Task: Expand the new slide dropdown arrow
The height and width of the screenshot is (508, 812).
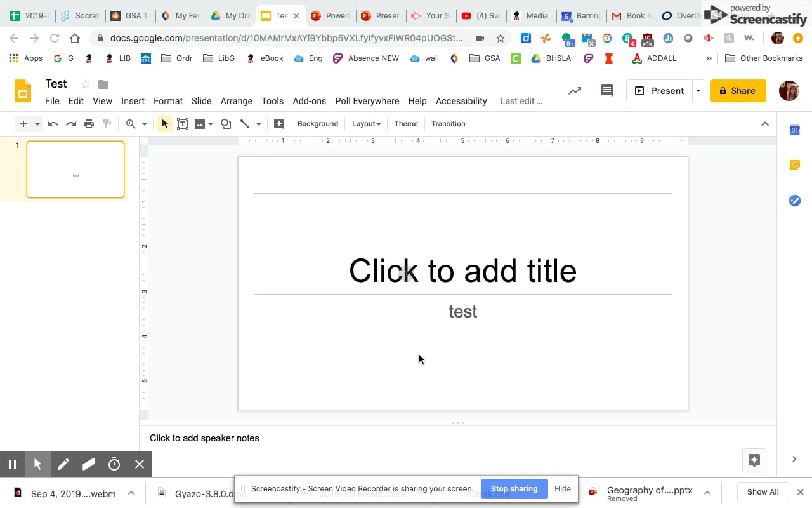Action: point(37,124)
